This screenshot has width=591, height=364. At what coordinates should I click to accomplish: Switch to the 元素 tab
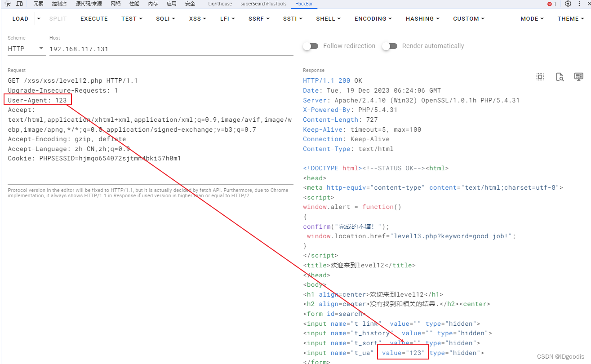38,4
